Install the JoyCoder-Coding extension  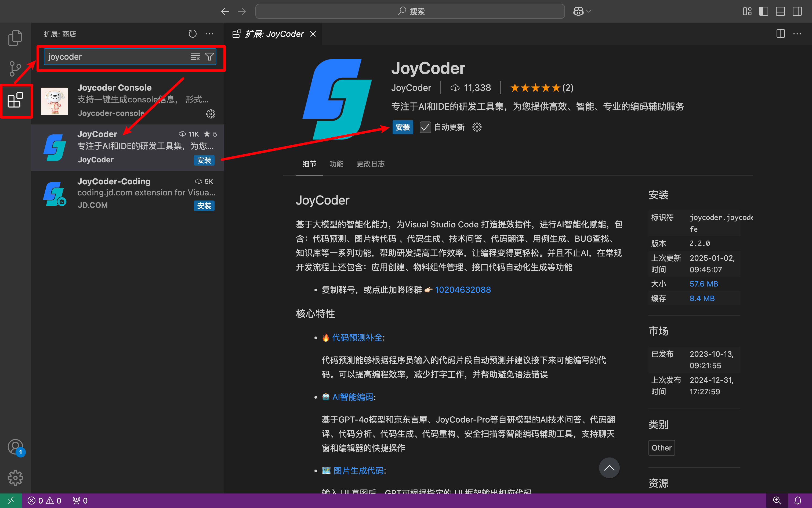[x=204, y=206]
